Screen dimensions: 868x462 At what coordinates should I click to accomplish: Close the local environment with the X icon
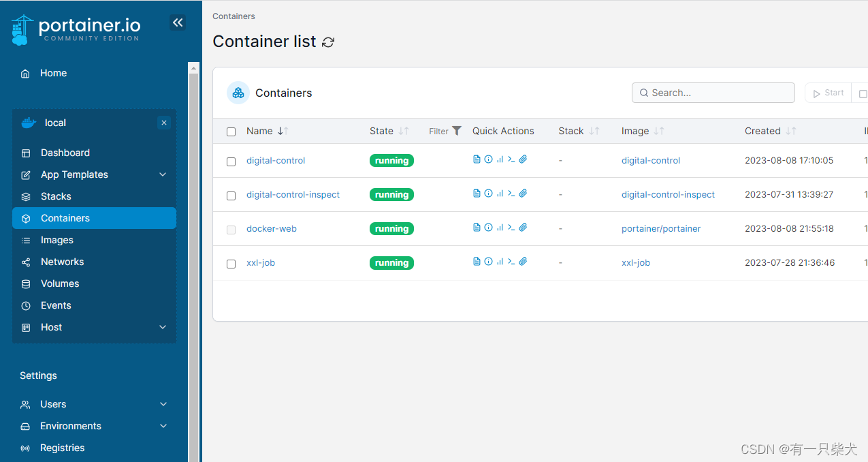coord(163,123)
